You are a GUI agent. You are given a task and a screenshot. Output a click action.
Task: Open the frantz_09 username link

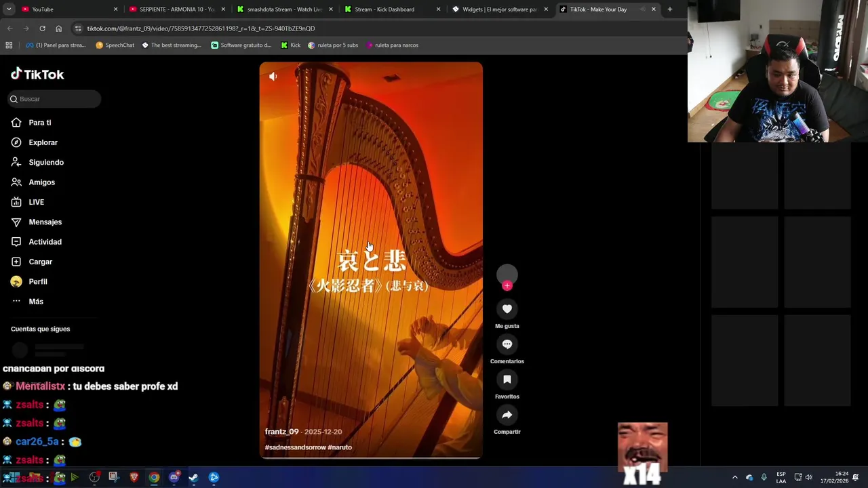point(281,432)
